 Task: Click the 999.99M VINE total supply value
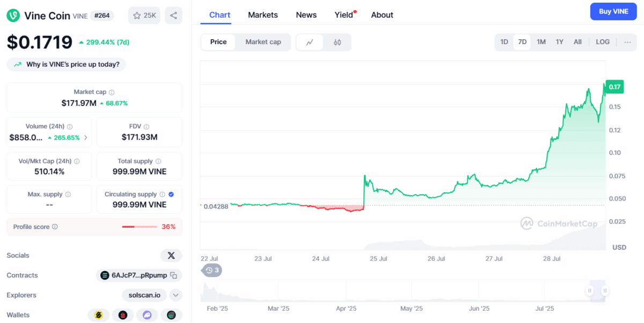tap(140, 171)
